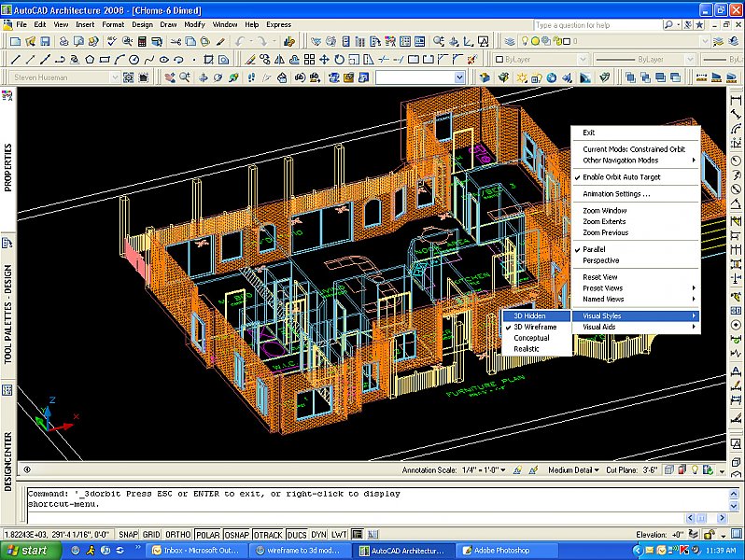
Task: Select Conceptual visual style
Action: [536, 338]
